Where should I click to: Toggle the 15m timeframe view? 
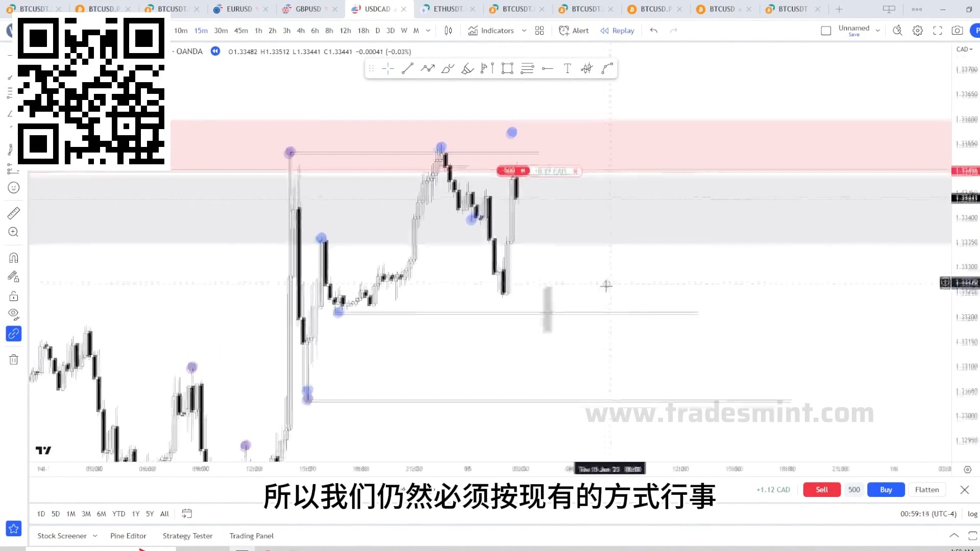click(x=201, y=30)
